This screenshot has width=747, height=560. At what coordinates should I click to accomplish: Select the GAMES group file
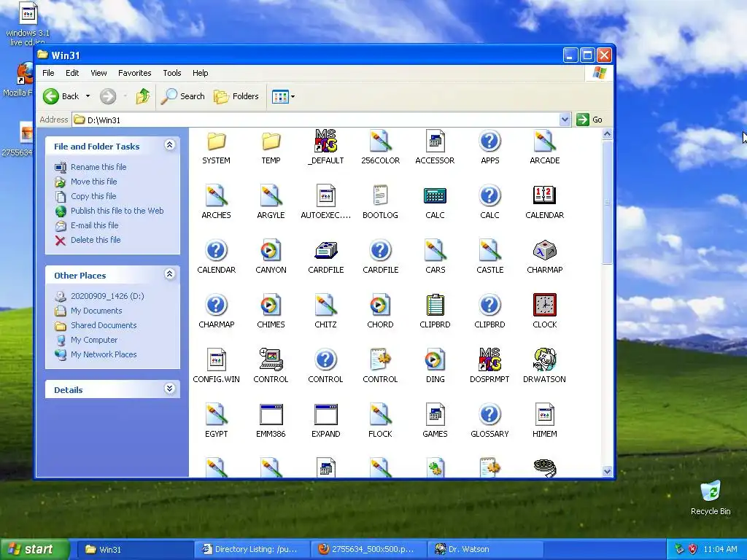[435, 415]
